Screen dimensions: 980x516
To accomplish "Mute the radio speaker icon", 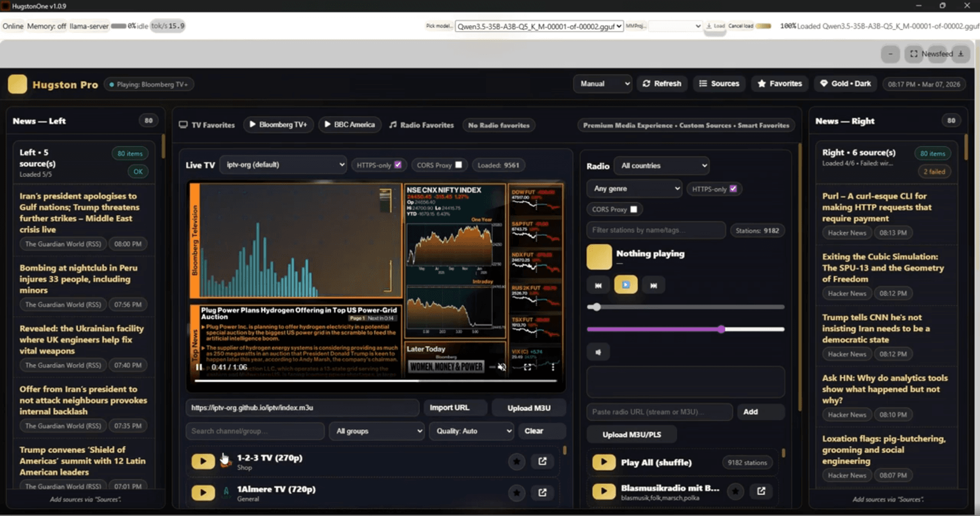I will pyautogui.click(x=598, y=352).
